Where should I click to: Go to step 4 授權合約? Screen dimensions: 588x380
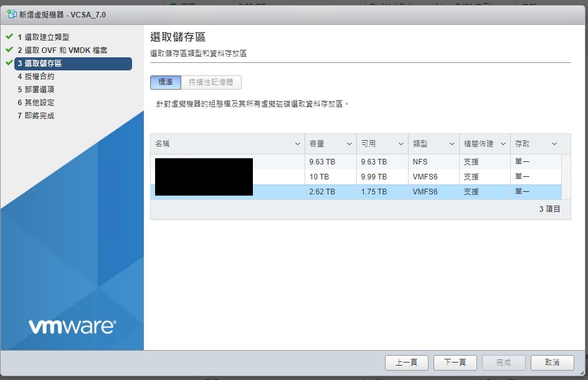pyautogui.click(x=36, y=77)
